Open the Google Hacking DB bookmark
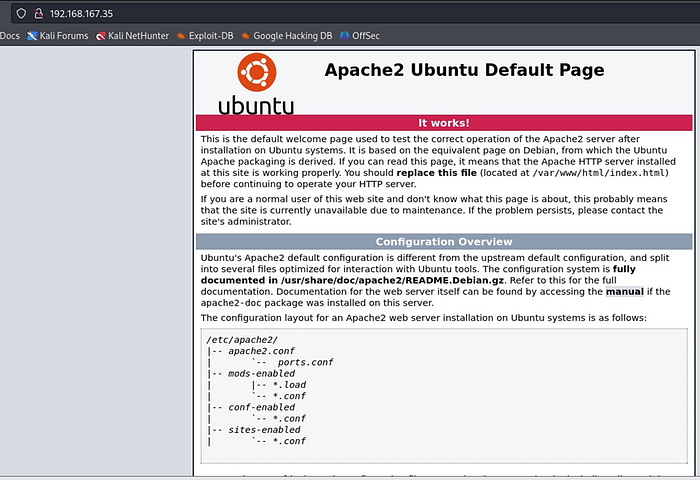The image size is (700, 480). pos(287,36)
